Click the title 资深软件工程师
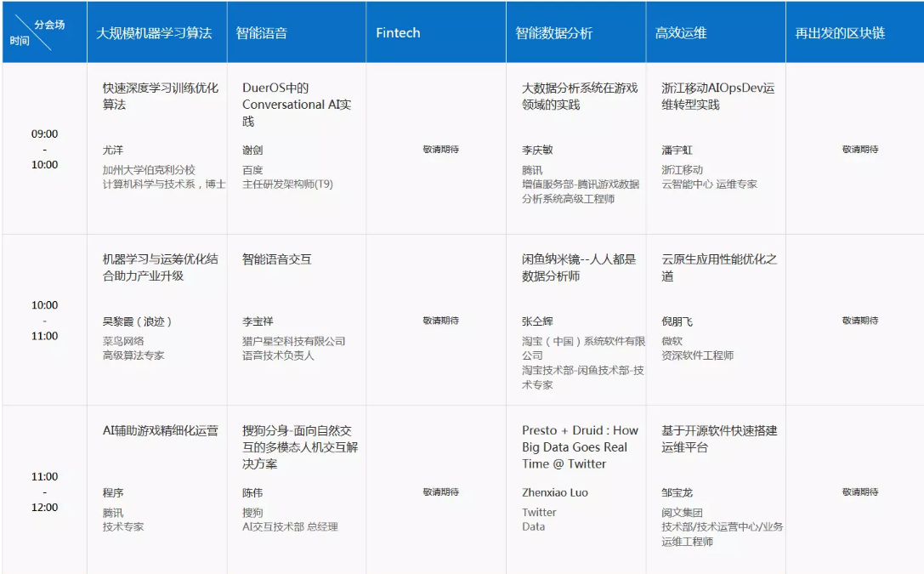The image size is (924, 574). pyautogui.click(x=698, y=355)
